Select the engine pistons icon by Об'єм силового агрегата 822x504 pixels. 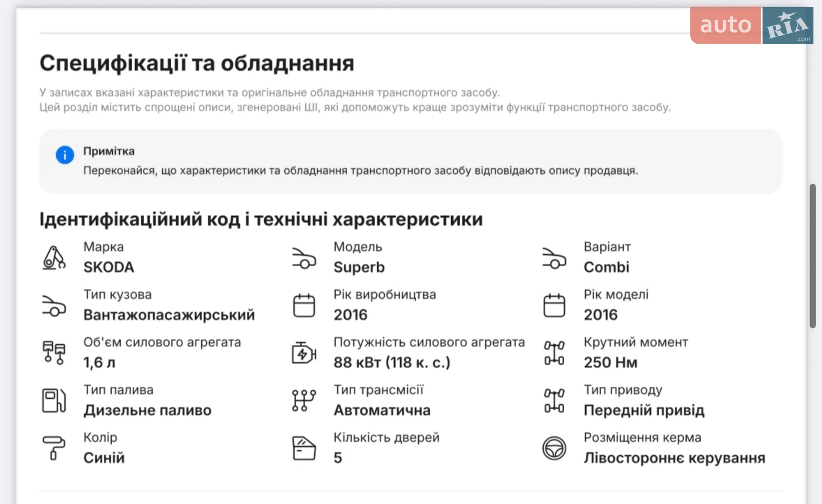pos(54,353)
